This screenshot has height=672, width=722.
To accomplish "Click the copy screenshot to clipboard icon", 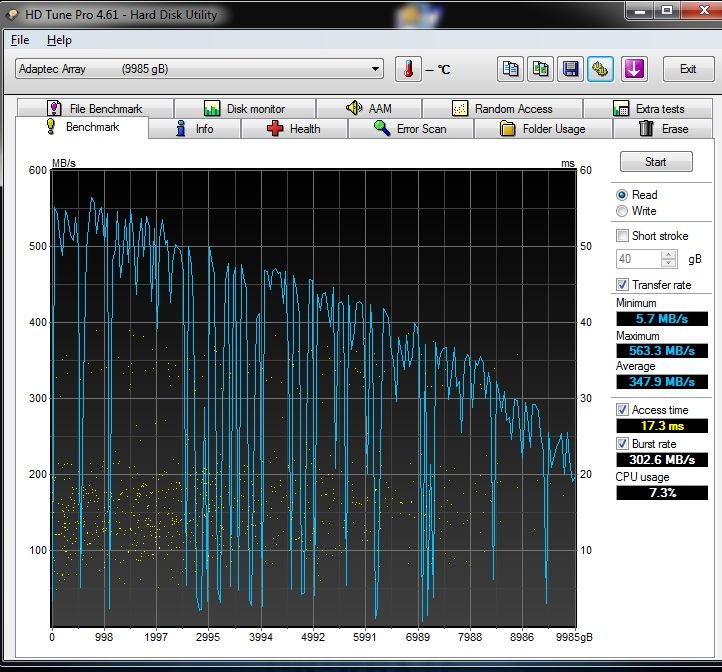I will tap(541, 69).
